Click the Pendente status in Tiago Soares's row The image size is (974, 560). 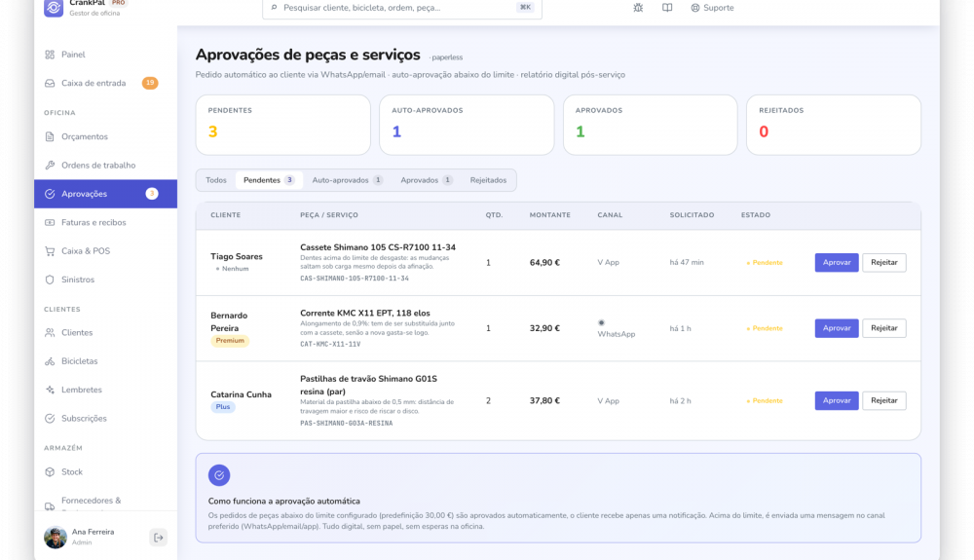(765, 263)
